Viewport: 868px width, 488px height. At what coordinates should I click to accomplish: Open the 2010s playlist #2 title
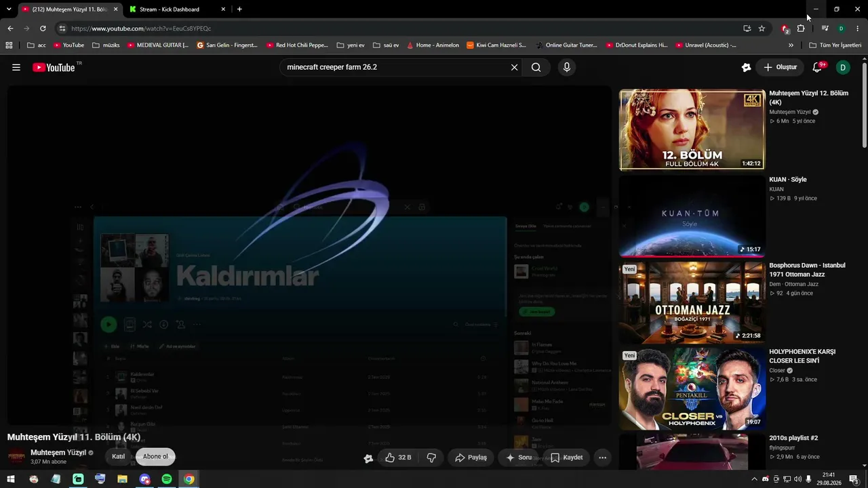coord(793,438)
